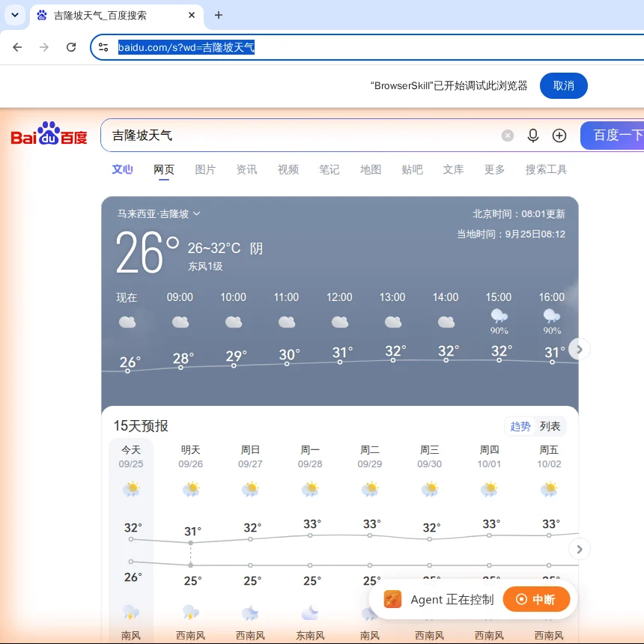Start voice search with microphone icon
The image size is (644, 644).
pyautogui.click(x=532, y=136)
